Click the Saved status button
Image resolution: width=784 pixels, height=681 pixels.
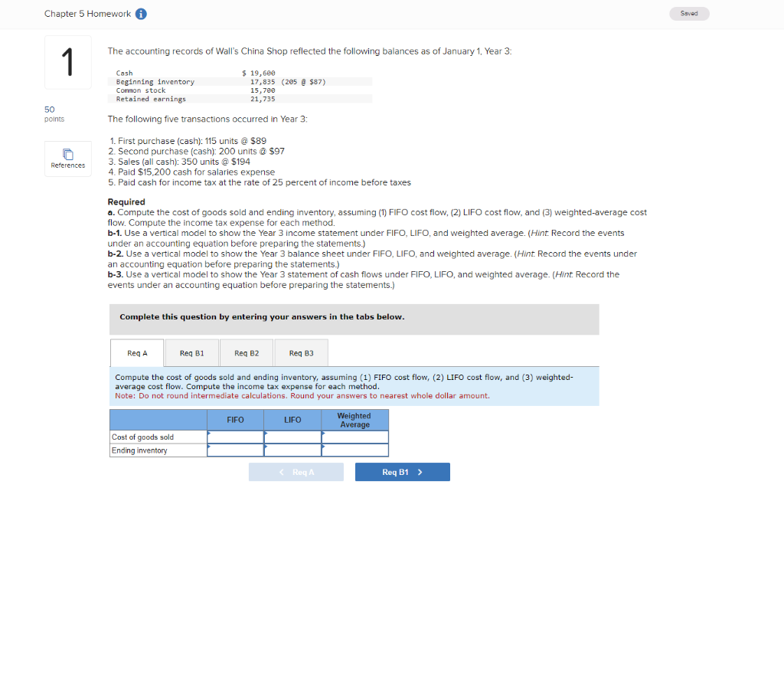tap(688, 14)
